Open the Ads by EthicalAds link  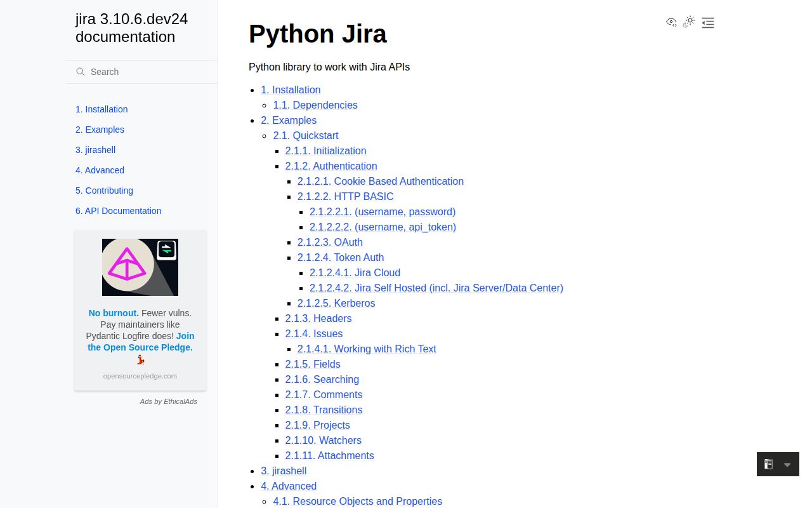(x=169, y=401)
